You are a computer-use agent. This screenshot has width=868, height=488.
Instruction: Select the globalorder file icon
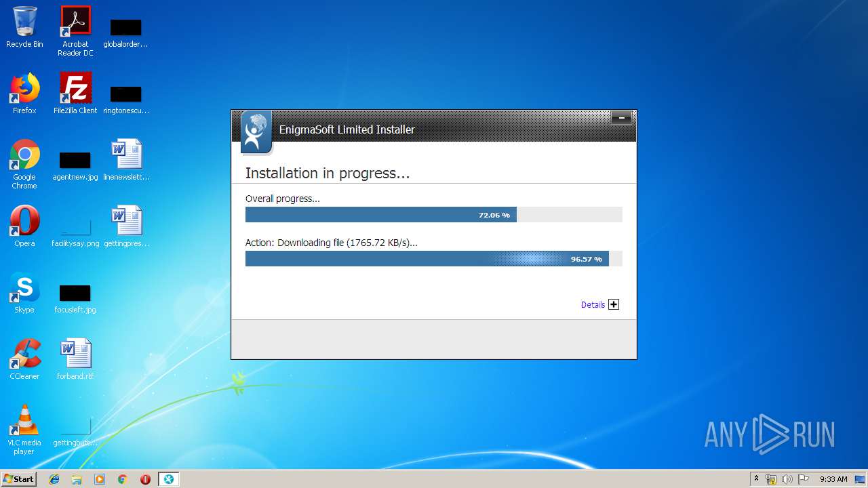click(125, 33)
